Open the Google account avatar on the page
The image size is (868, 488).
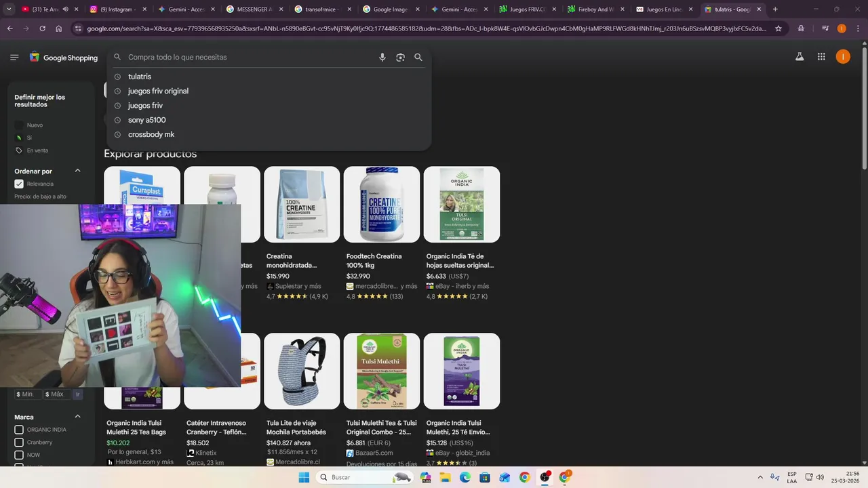pyautogui.click(x=843, y=57)
